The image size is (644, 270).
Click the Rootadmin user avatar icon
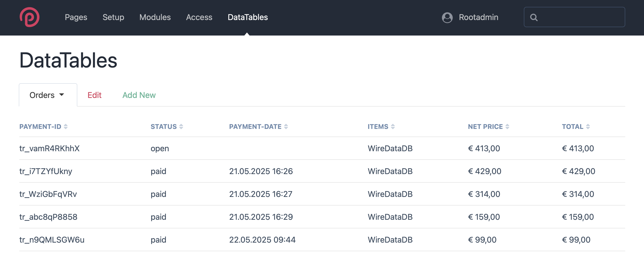click(x=447, y=18)
